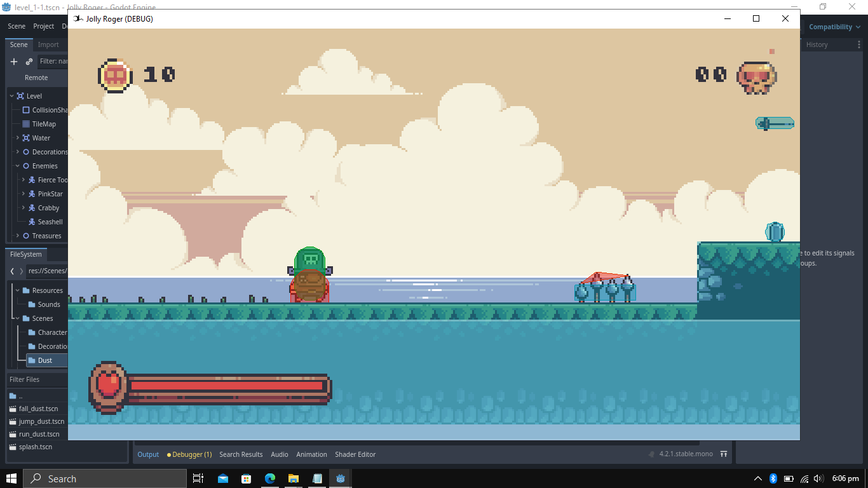The width and height of the screenshot is (868, 488).
Task: Collapse the Level root node
Action: 11,96
